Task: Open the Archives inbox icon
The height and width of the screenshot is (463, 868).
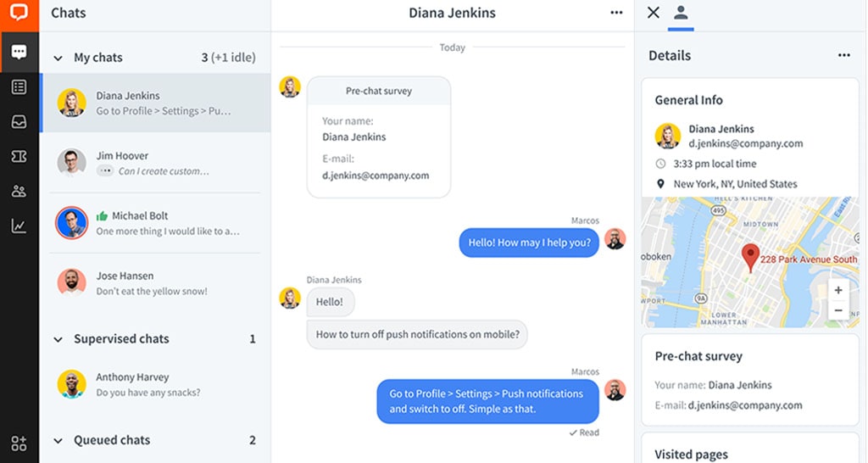Action: (x=19, y=121)
